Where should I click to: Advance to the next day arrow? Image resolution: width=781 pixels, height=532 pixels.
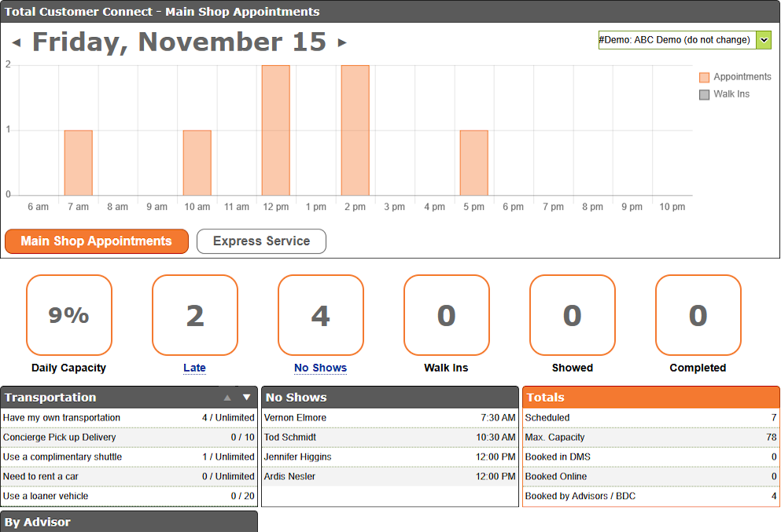(342, 43)
